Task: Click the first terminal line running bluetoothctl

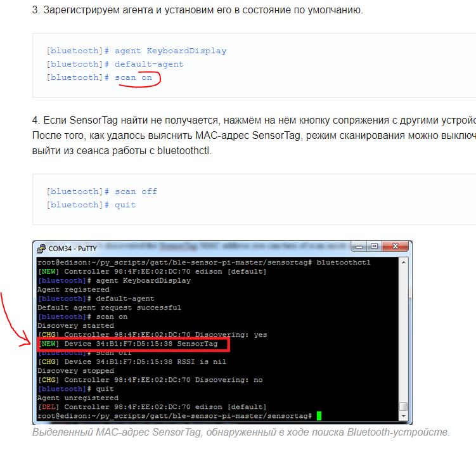Action: coord(203,263)
